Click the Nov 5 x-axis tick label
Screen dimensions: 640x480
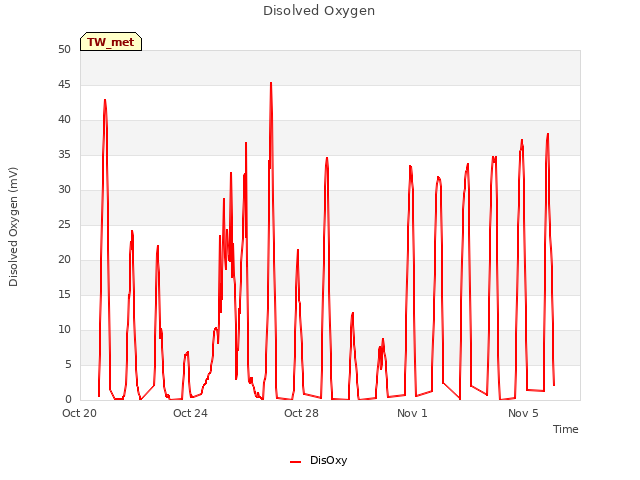(523, 413)
